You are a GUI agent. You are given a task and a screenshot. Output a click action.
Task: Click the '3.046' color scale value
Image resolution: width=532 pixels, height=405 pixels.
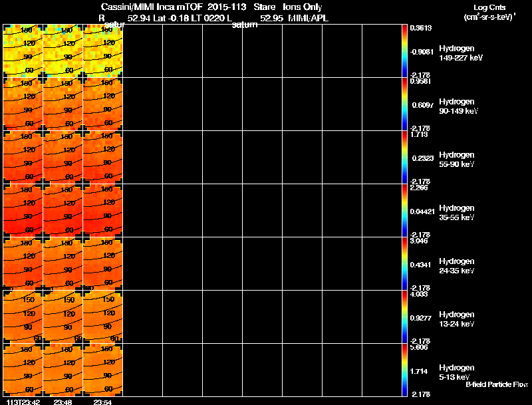click(x=419, y=241)
